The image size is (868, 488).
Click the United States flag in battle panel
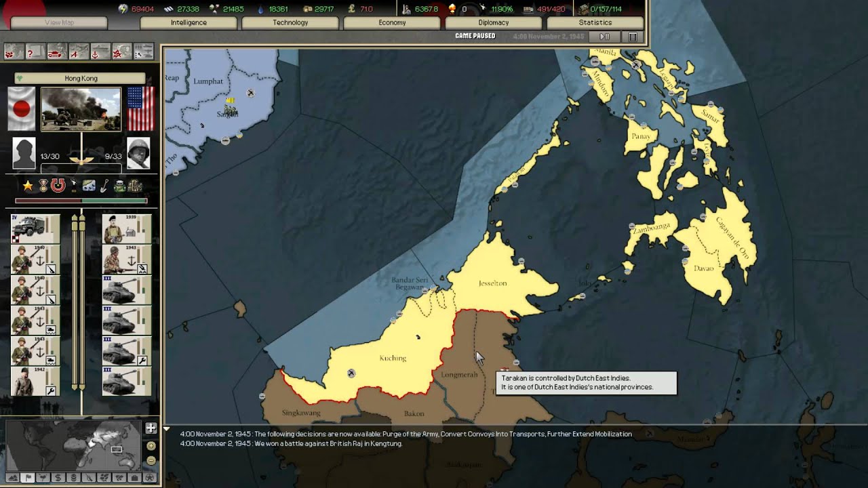point(140,108)
